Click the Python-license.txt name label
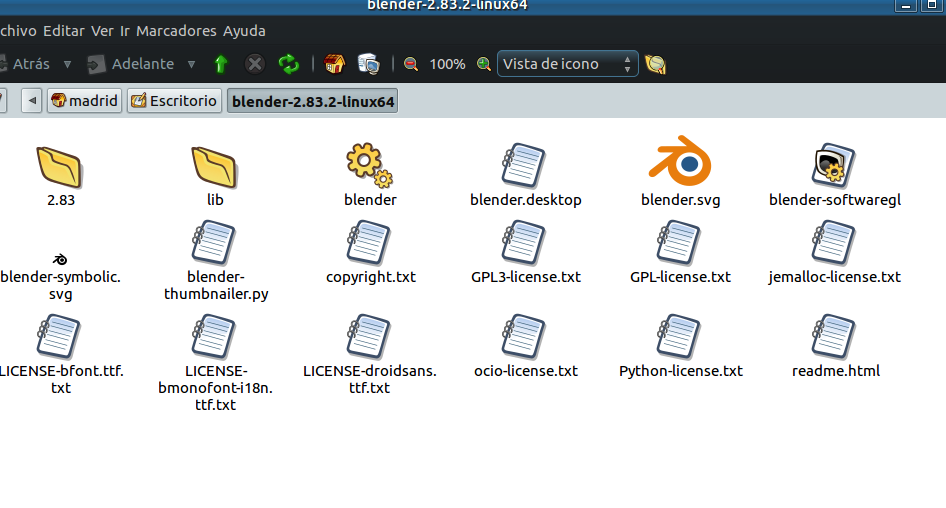This screenshot has width=946, height=508. 681,371
